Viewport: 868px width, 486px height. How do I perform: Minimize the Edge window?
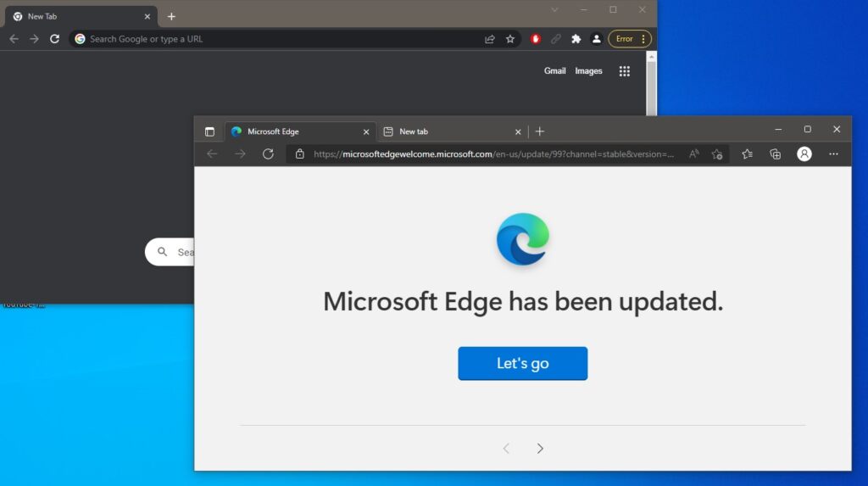(778, 129)
